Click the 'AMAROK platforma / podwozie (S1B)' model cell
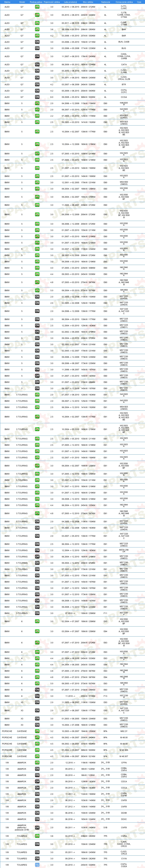 22,828
